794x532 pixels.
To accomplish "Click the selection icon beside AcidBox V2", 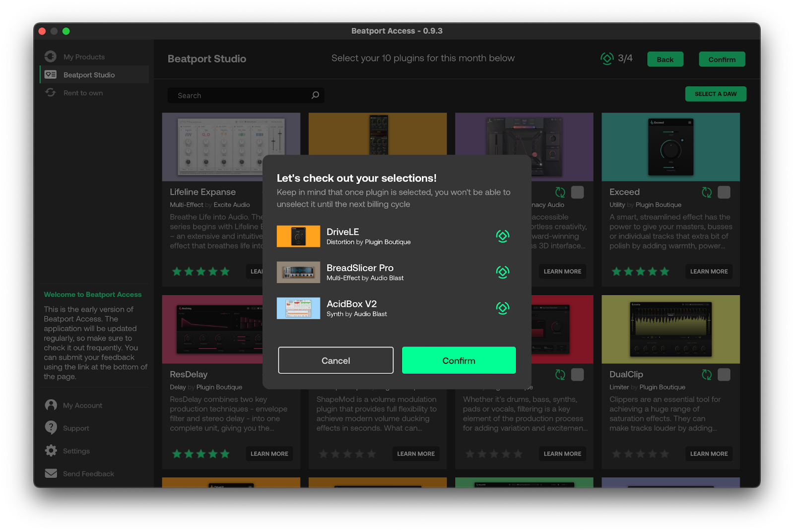I will 502,308.
